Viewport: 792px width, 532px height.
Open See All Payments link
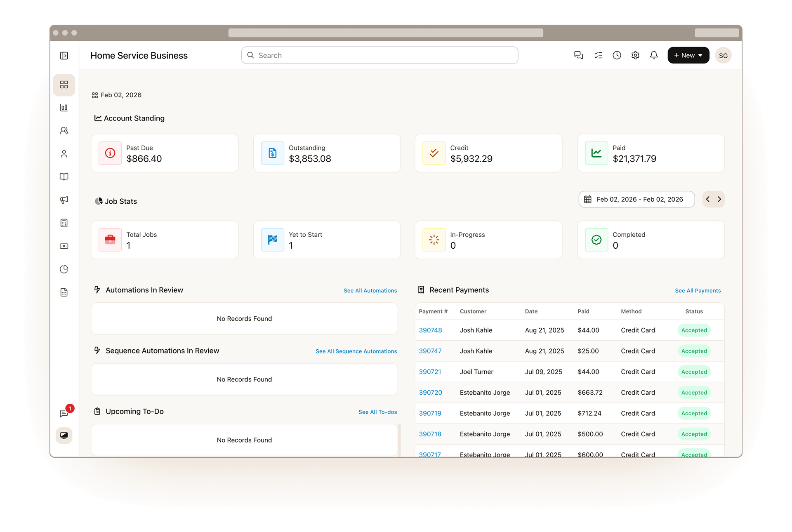698,290
